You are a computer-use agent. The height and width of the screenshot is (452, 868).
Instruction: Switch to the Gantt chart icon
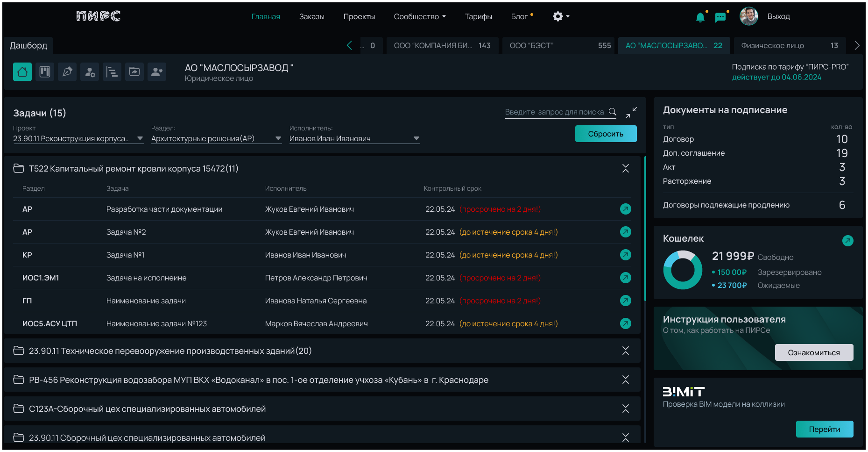coord(112,72)
